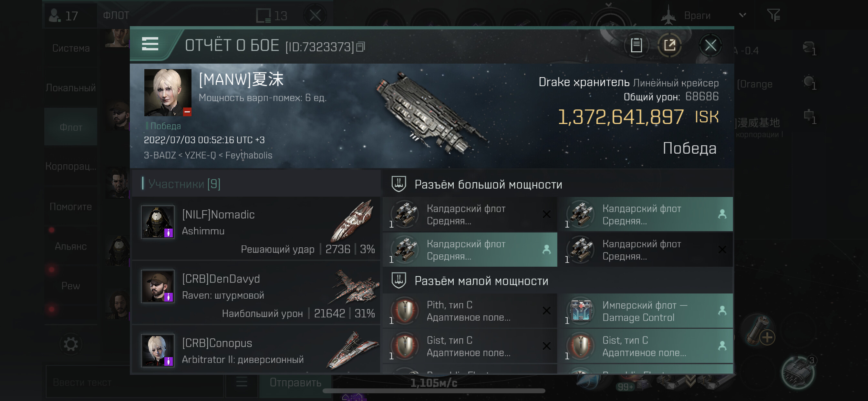Copy the battle report ID
The image size is (868, 401).
click(x=361, y=46)
